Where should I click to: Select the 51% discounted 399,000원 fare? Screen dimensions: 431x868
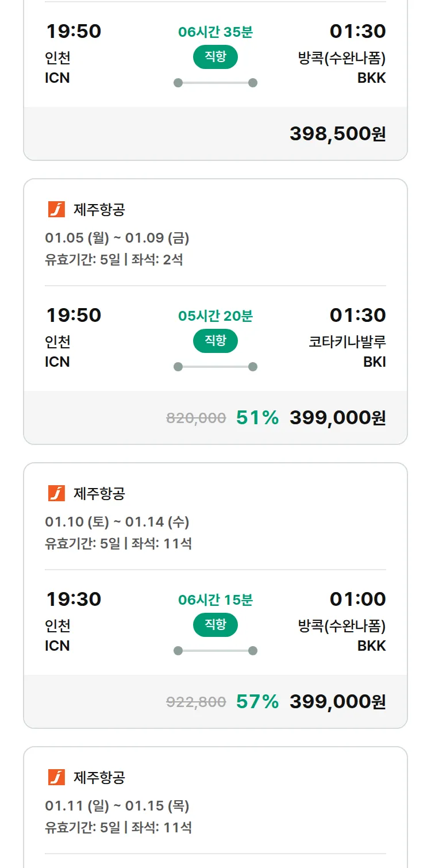(x=337, y=418)
